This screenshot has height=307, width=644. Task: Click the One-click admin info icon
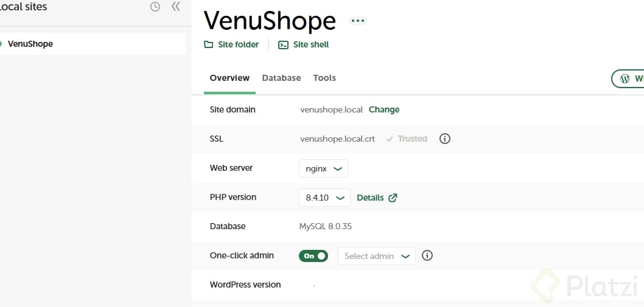click(427, 255)
